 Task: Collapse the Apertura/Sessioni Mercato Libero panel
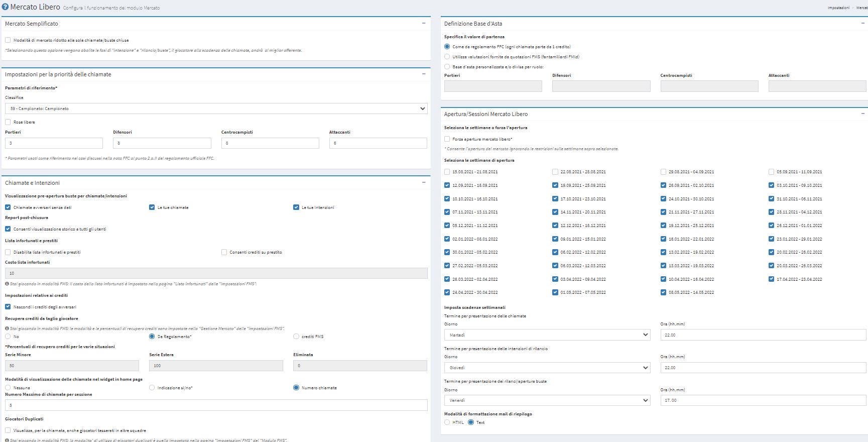coord(863,114)
